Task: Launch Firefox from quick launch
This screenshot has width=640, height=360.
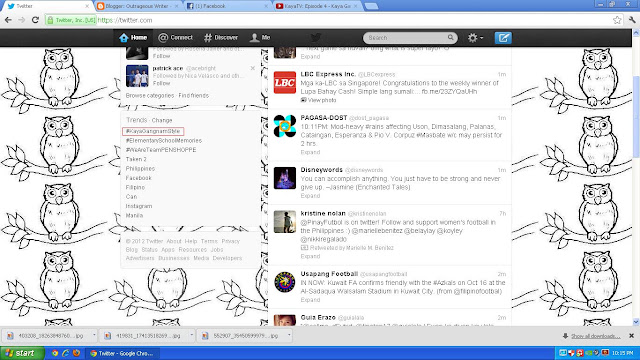Action: (76, 353)
